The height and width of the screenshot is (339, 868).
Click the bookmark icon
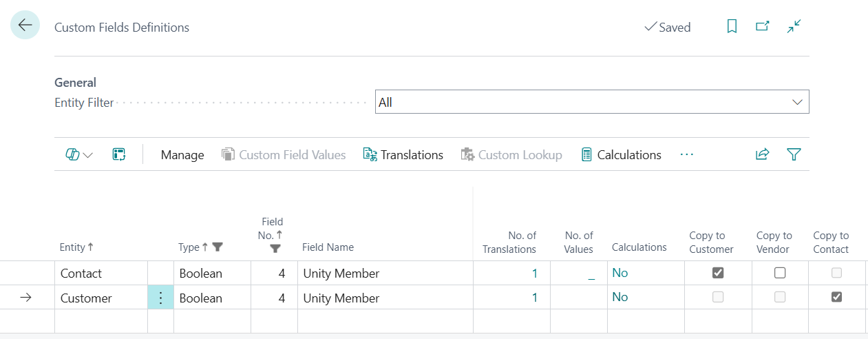[732, 27]
